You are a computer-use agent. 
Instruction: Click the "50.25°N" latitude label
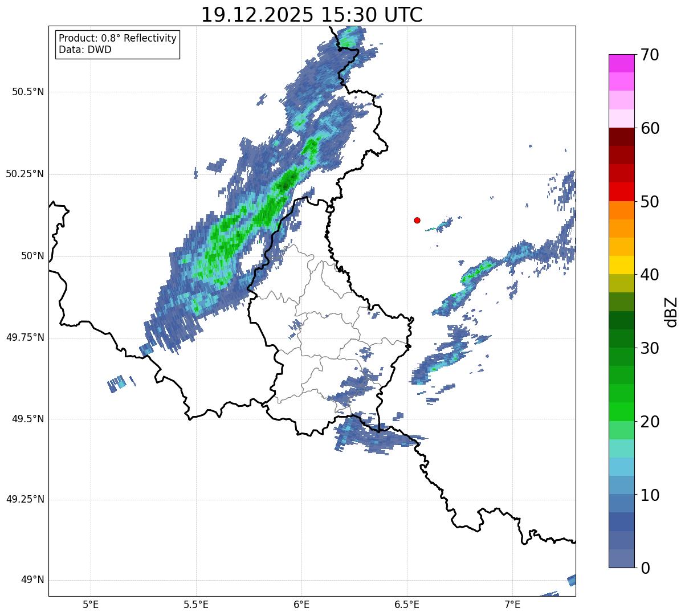(25, 174)
